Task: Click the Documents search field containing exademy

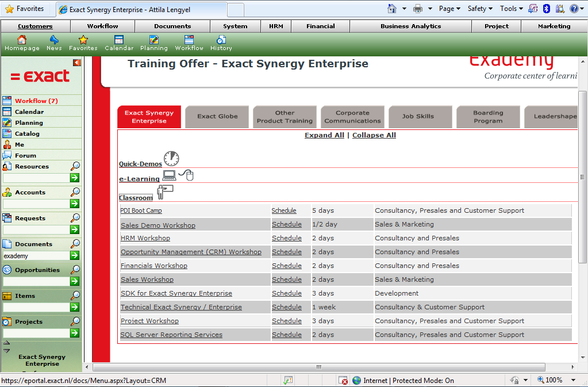Action: coord(36,256)
